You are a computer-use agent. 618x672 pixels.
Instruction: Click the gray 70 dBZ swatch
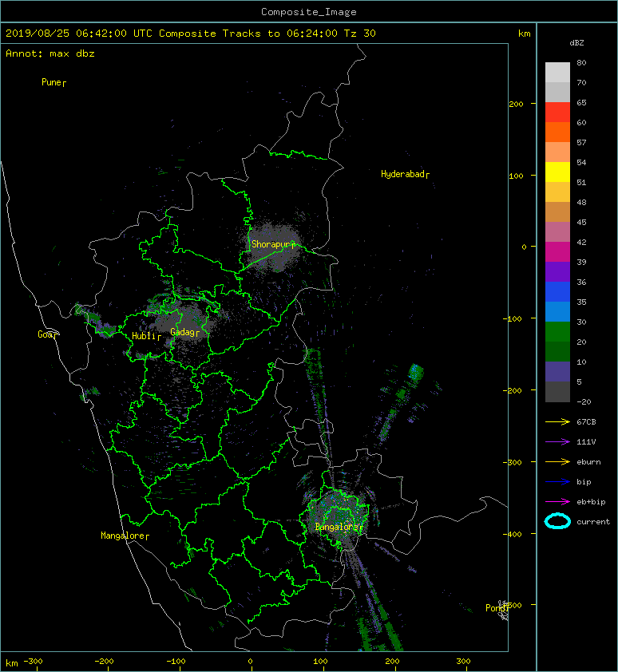tap(557, 92)
